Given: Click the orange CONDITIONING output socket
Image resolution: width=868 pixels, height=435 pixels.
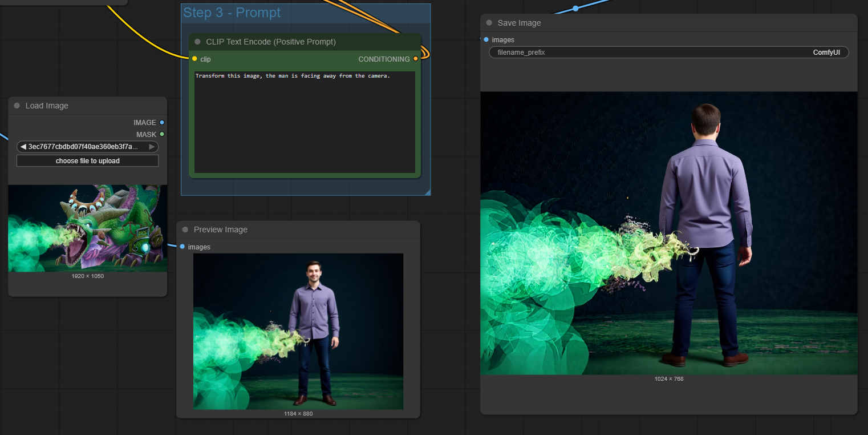Looking at the screenshot, I should click(415, 59).
